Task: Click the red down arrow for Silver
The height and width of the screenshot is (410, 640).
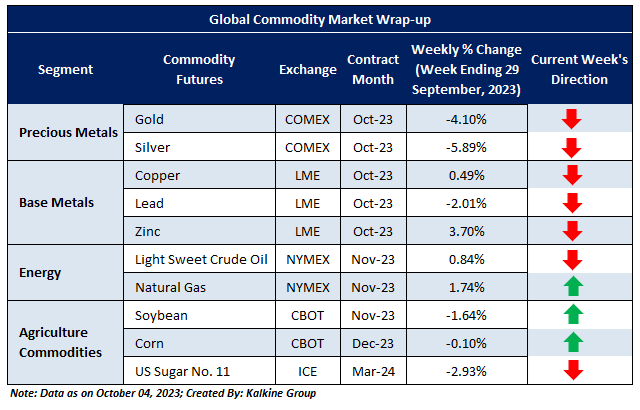Action: click(x=571, y=148)
